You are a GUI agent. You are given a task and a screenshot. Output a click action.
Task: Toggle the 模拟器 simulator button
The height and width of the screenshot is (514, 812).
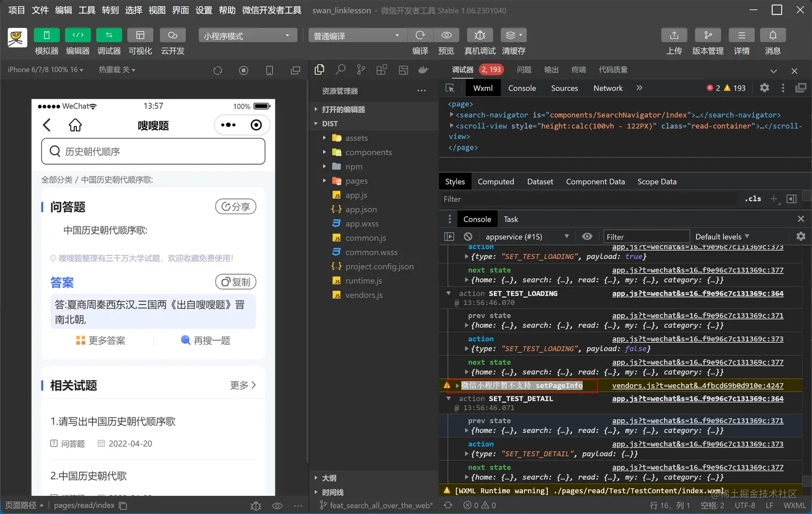[47, 35]
